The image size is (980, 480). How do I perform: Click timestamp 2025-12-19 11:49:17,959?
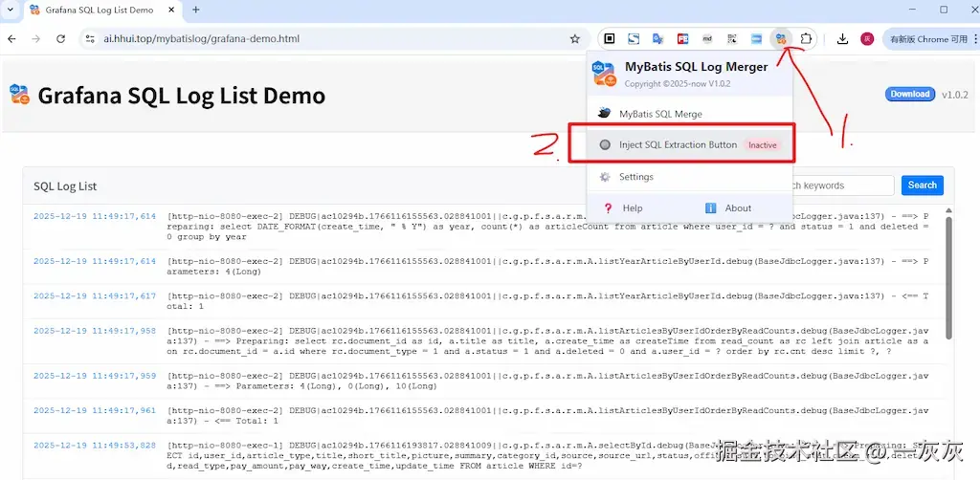95,376
